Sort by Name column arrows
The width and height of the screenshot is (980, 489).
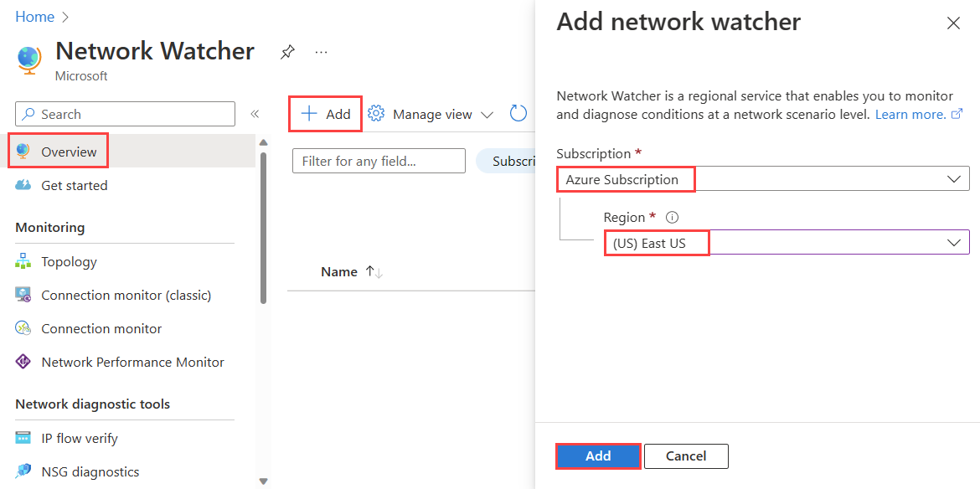[374, 271]
